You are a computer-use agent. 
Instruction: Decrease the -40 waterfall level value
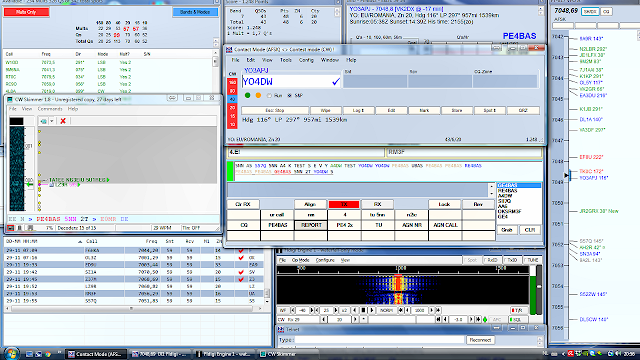point(293,310)
